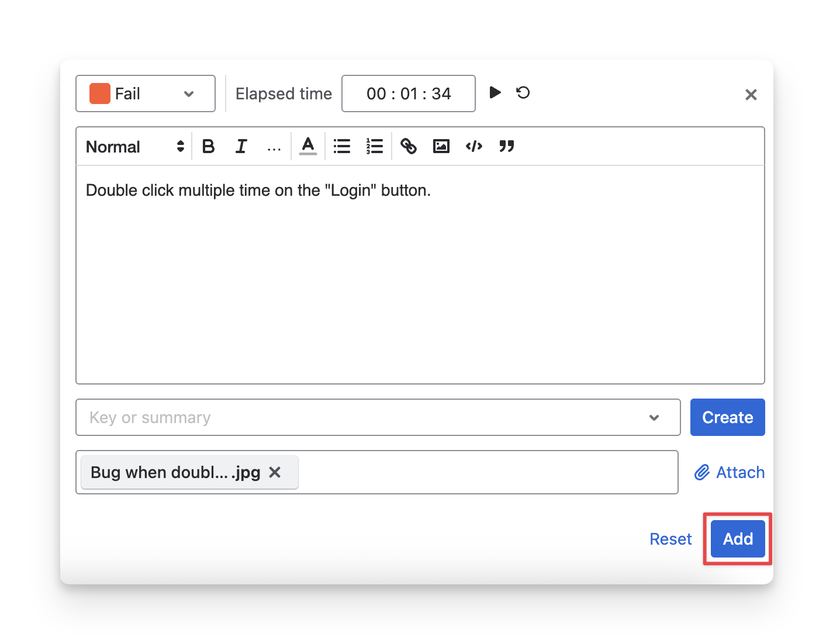Image resolution: width=833 pixels, height=644 pixels.
Task: Click the Reset link
Action: [x=670, y=539]
